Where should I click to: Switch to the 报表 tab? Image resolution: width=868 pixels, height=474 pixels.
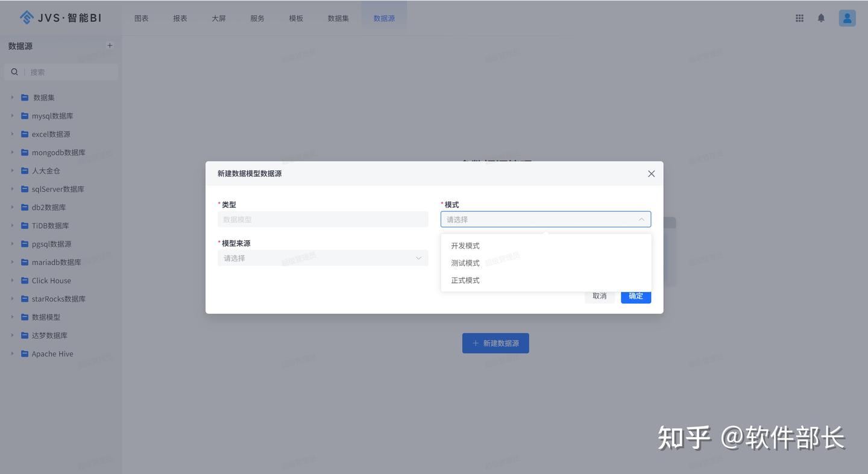pos(180,18)
